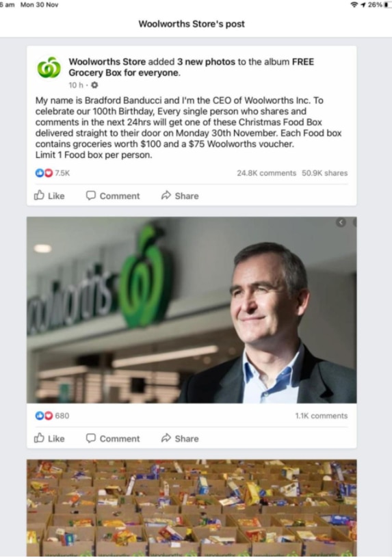
Task: Share the CEO photo
Action: 180,438
